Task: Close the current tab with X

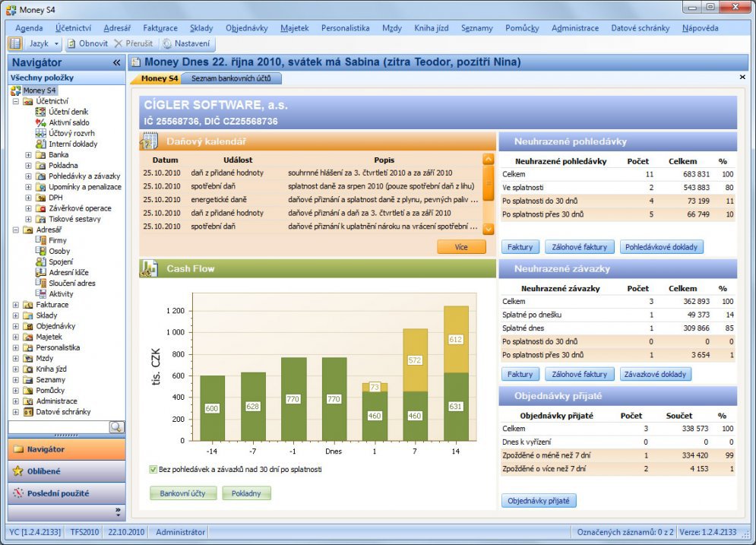Action: click(x=742, y=78)
